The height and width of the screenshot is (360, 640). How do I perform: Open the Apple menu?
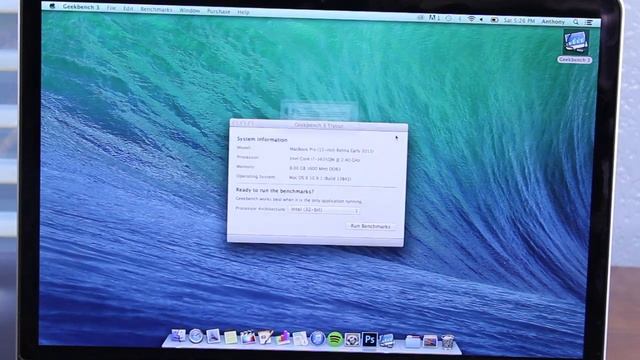52,6
